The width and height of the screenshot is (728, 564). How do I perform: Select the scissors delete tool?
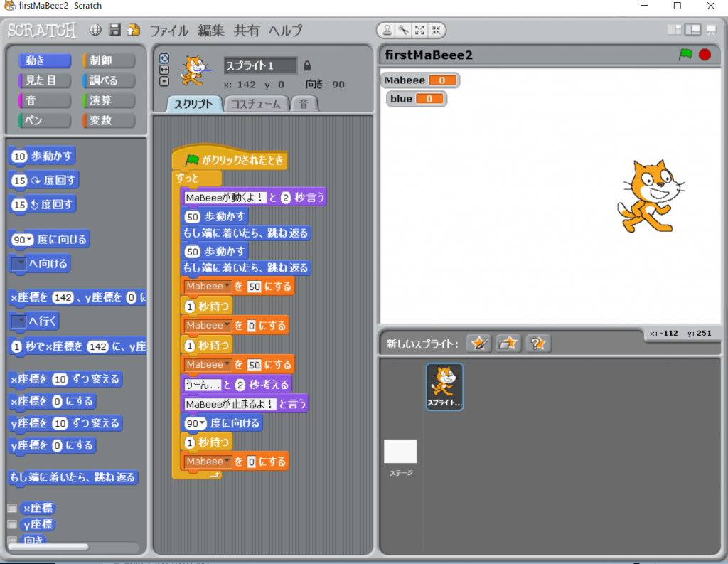402,31
